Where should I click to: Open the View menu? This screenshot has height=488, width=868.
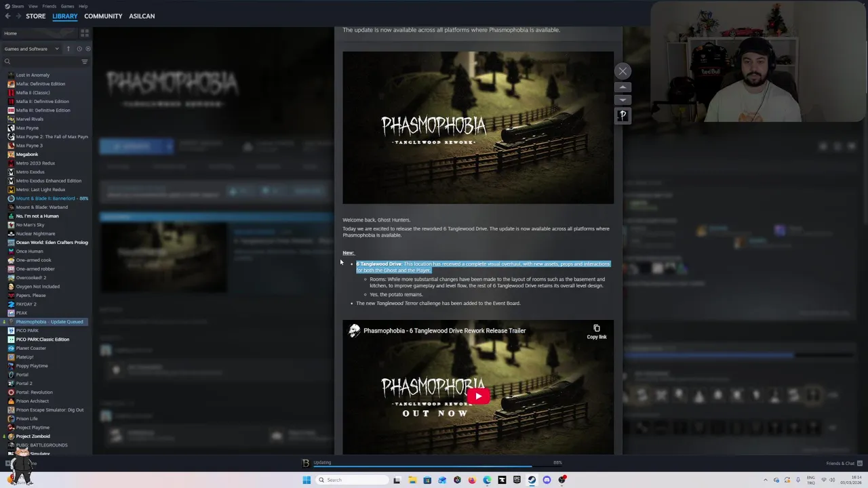click(33, 6)
